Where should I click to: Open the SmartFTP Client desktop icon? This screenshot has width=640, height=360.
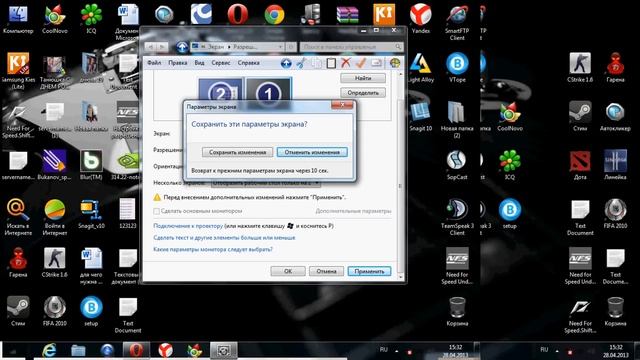click(457, 23)
